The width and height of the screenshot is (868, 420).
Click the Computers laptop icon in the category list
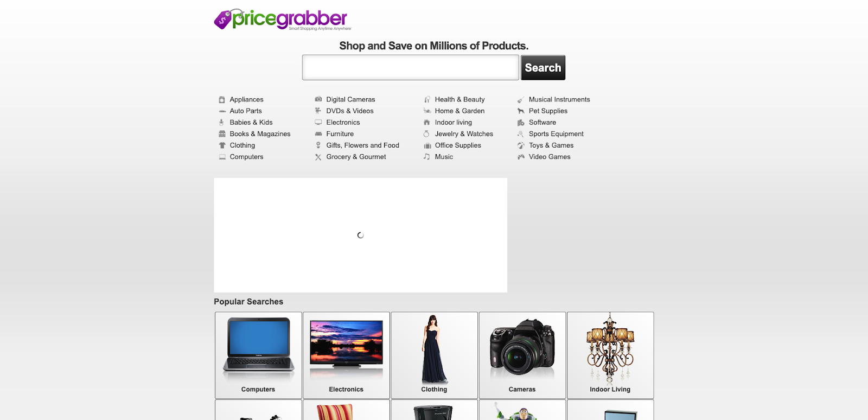click(x=222, y=157)
